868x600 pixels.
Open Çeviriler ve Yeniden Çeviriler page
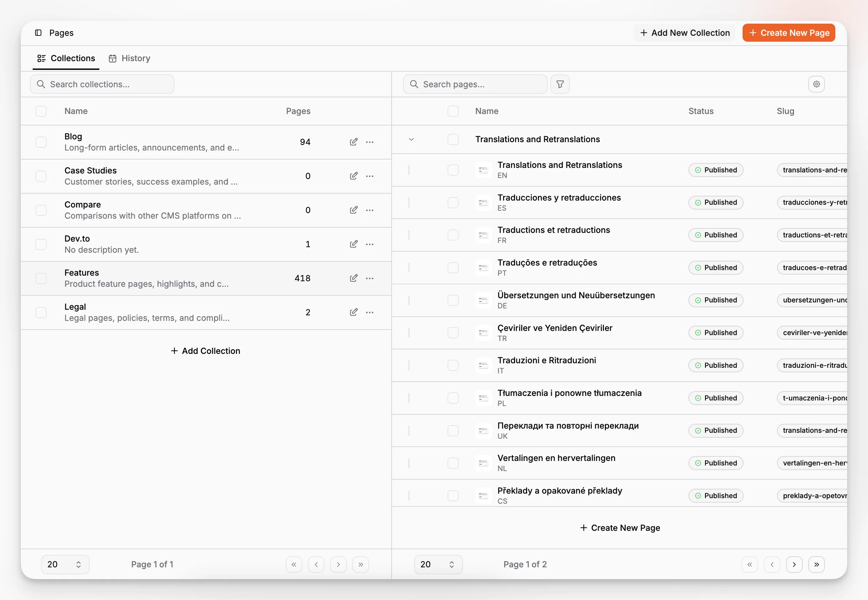pos(555,328)
